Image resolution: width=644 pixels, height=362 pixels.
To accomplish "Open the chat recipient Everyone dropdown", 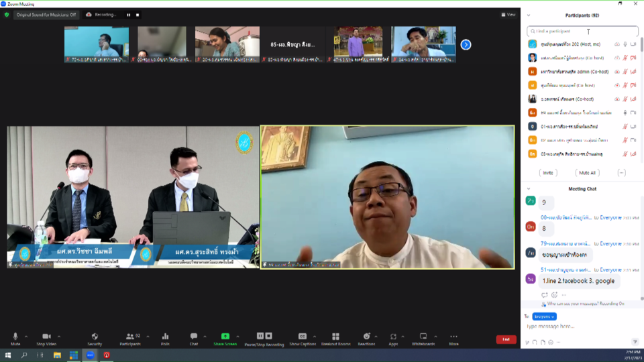I will click(544, 316).
